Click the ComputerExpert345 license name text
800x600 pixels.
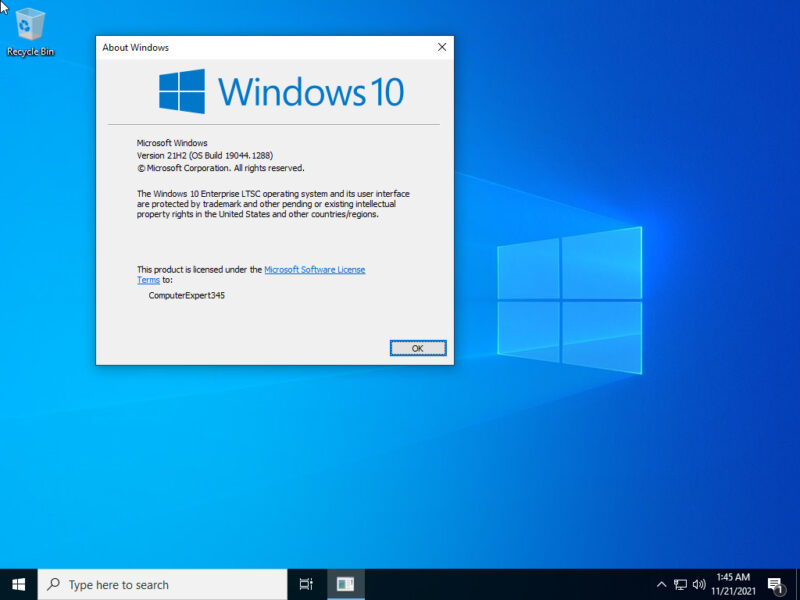click(x=187, y=296)
